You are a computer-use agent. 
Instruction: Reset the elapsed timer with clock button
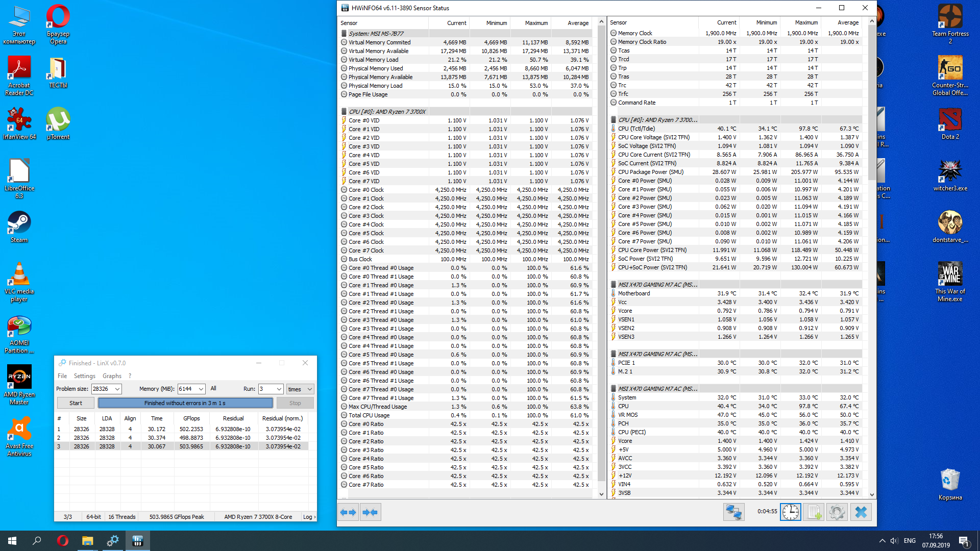click(x=790, y=512)
